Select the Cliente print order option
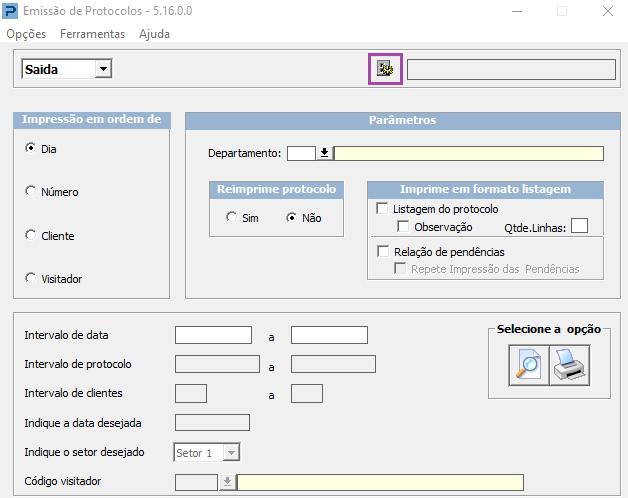The image size is (628, 498). click(30, 235)
